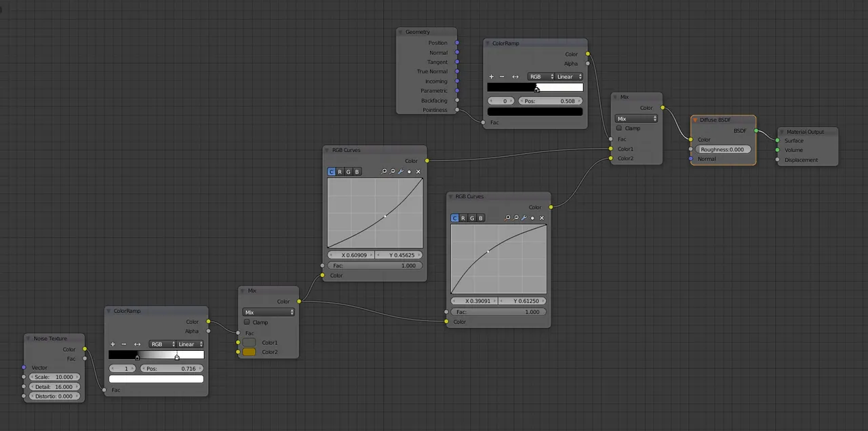Click the Scale 10.000 field on Noise Texture
This screenshot has height=431, width=868.
coord(54,377)
